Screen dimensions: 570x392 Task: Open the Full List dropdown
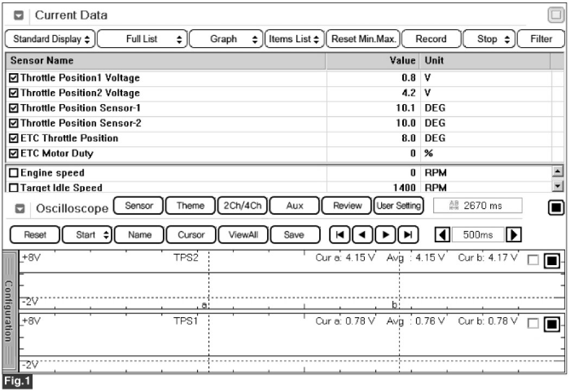[x=143, y=39]
